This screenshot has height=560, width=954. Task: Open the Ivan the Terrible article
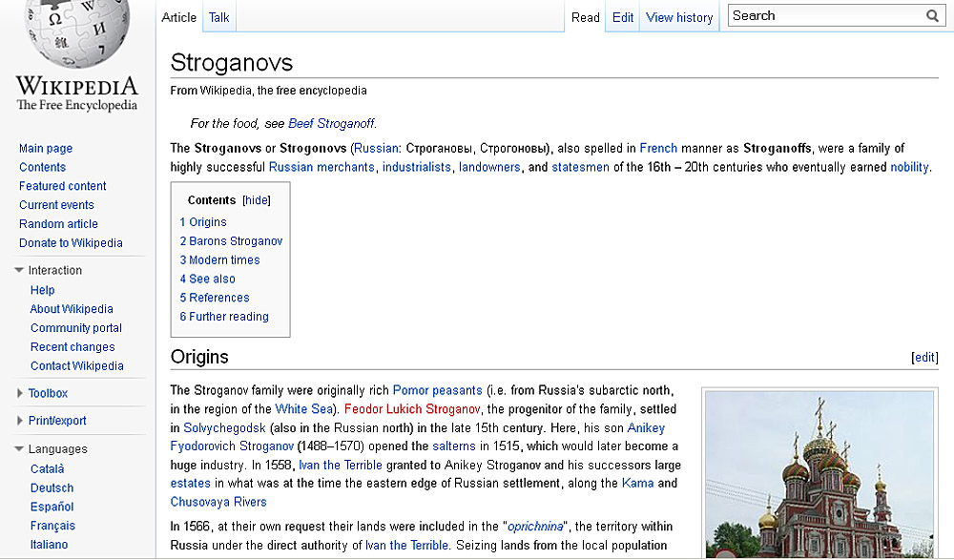(x=340, y=465)
